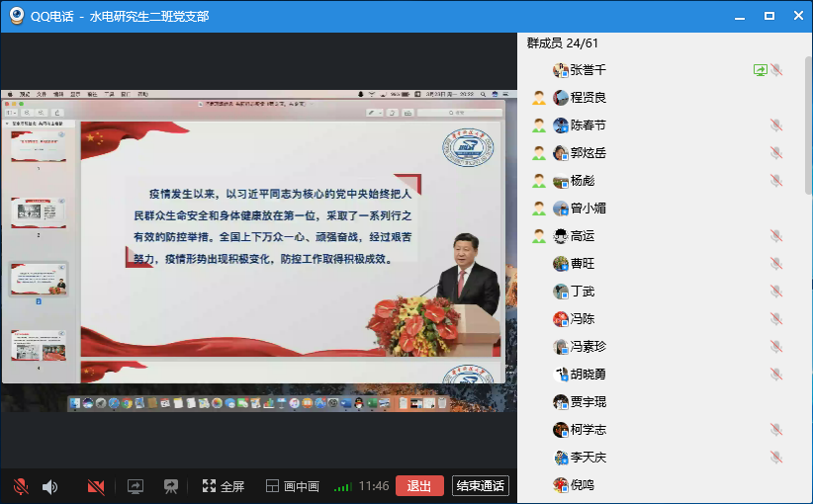Image resolution: width=813 pixels, height=504 pixels.
Task: Click the red 退出 button
Action: tap(419, 486)
